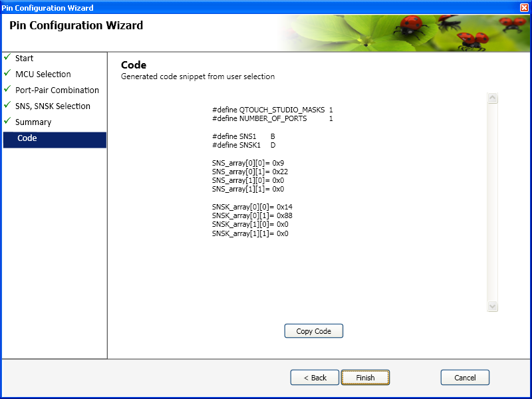The width and height of the screenshot is (532, 399).
Task: Click the 'SNSK_array[0][0]= 0x14' line
Action: click(x=252, y=207)
